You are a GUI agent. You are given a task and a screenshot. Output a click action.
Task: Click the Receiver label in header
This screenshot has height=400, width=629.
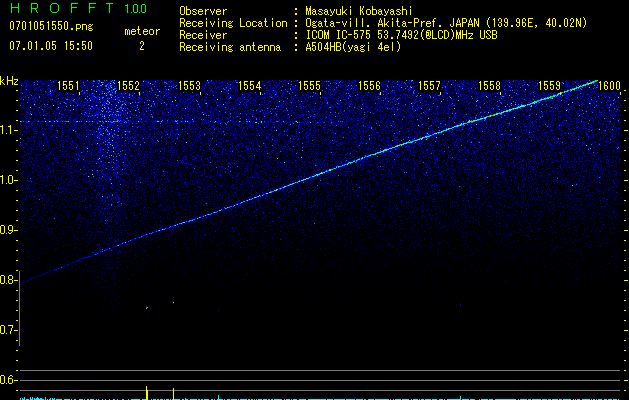point(203,35)
